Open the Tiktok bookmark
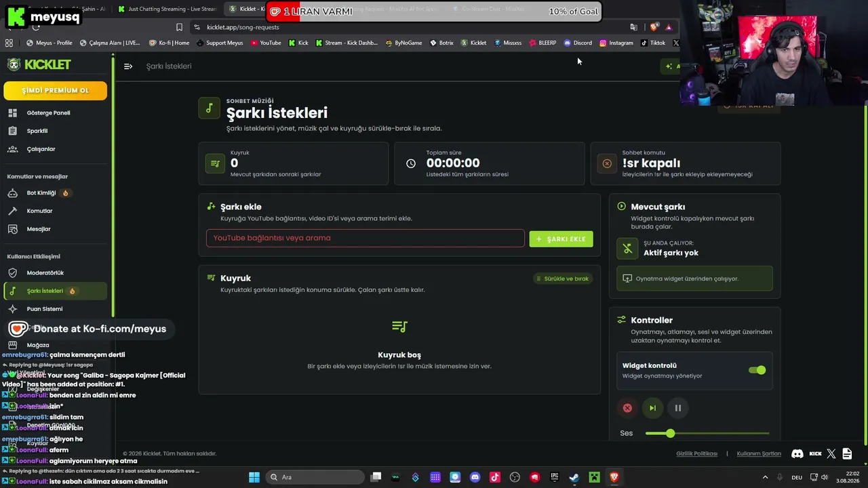Viewport: 868px width, 488px height. tap(653, 43)
